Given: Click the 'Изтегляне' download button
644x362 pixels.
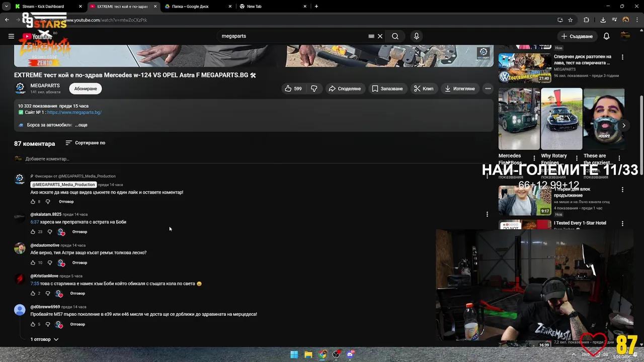Looking at the screenshot, I should (460, 88).
